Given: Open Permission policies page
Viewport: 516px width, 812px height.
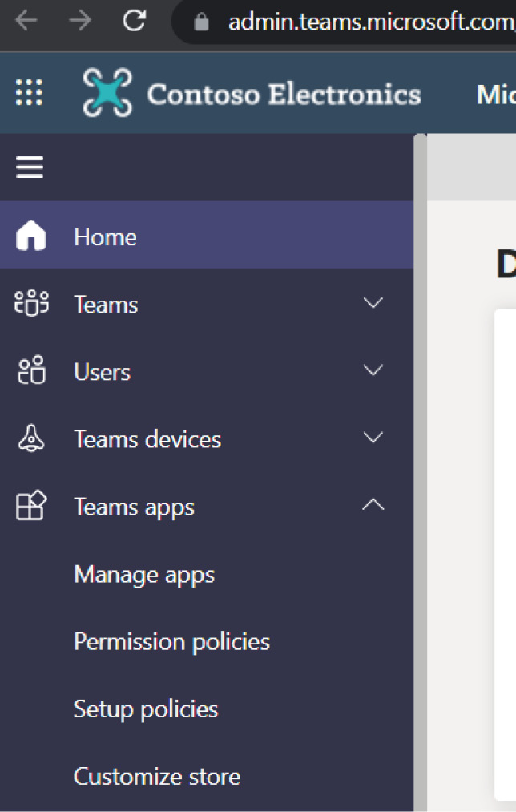Looking at the screenshot, I should [171, 642].
